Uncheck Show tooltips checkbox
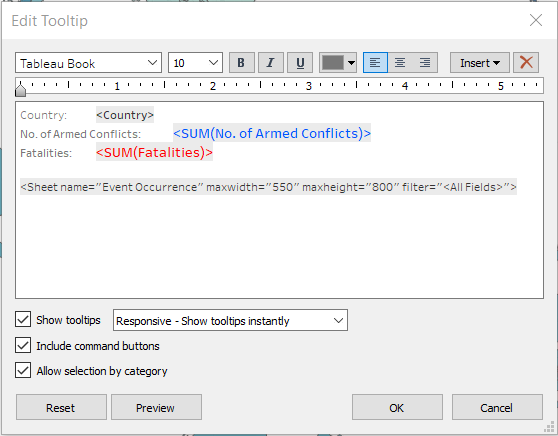 23,319
